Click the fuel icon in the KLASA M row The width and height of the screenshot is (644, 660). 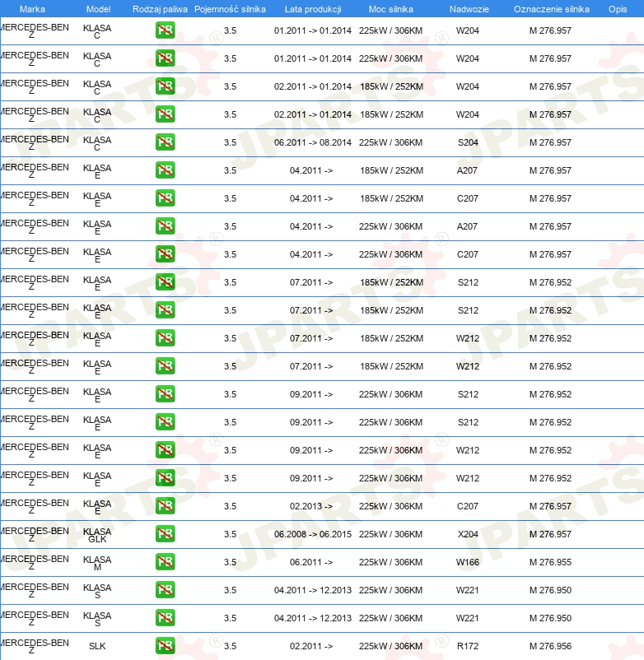[165, 562]
